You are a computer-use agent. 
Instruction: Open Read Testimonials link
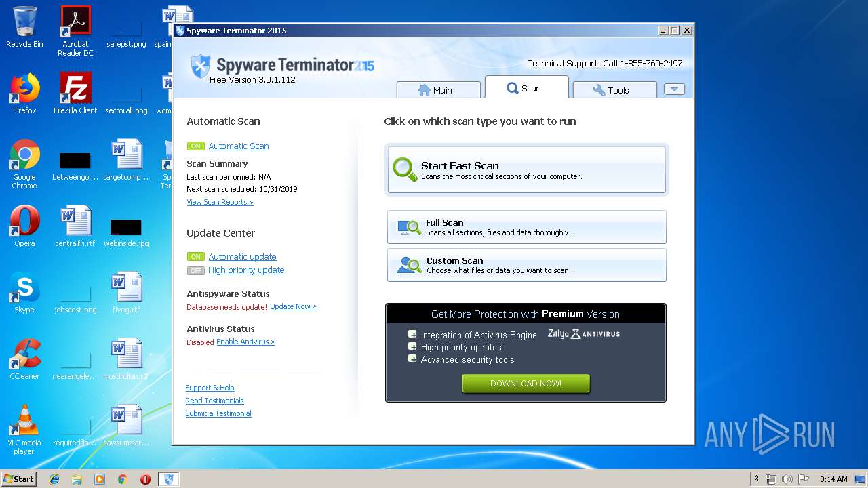click(214, 401)
